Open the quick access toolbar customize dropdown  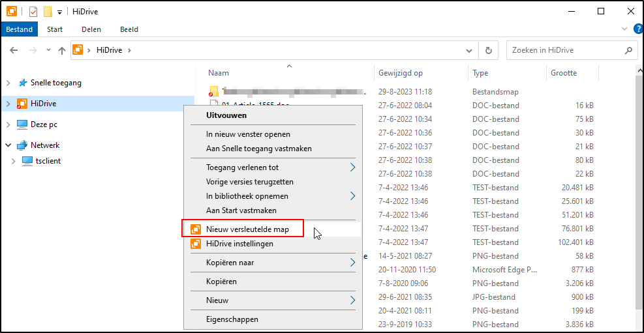point(59,12)
